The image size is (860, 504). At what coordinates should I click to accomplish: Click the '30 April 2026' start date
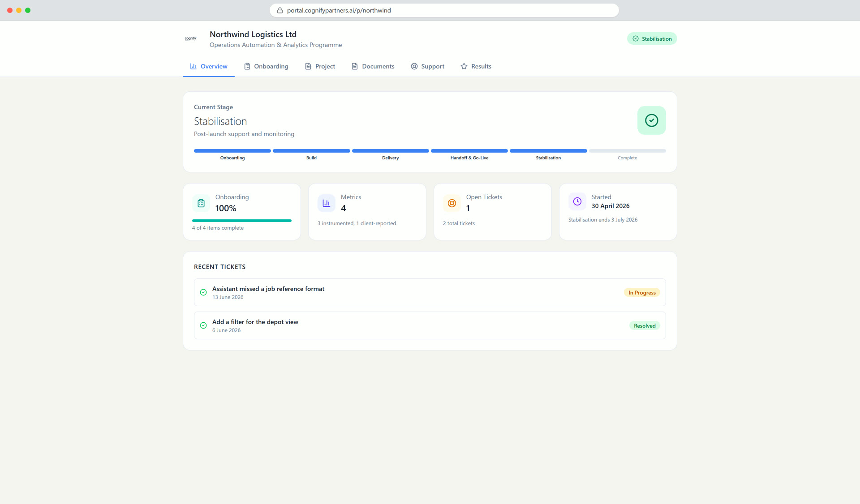(611, 206)
